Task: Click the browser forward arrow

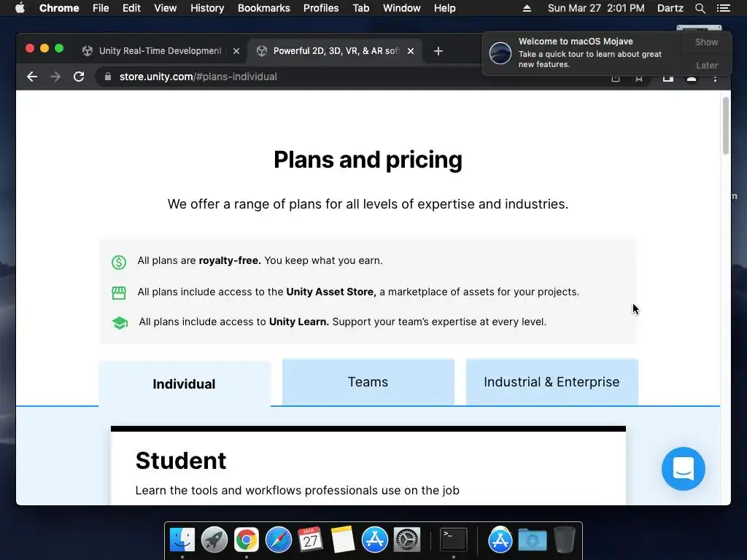Action: (55, 77)
